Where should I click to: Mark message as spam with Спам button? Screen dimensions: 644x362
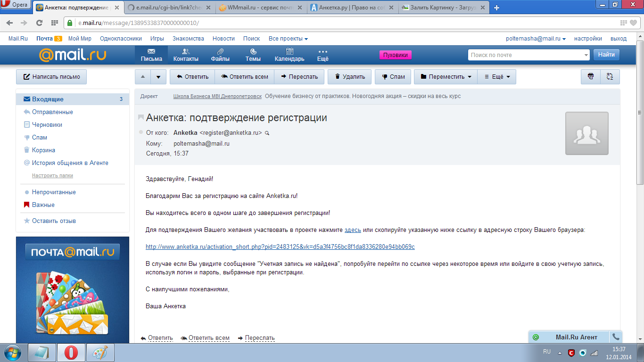click(x=393, y=77)
